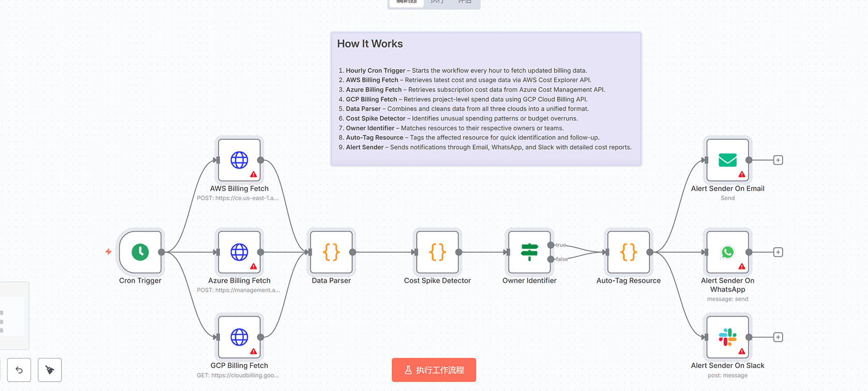The image size is (868, 391).
Task: Select the AWS Billing Fetch globe node
Action: [x=239, y=160]
